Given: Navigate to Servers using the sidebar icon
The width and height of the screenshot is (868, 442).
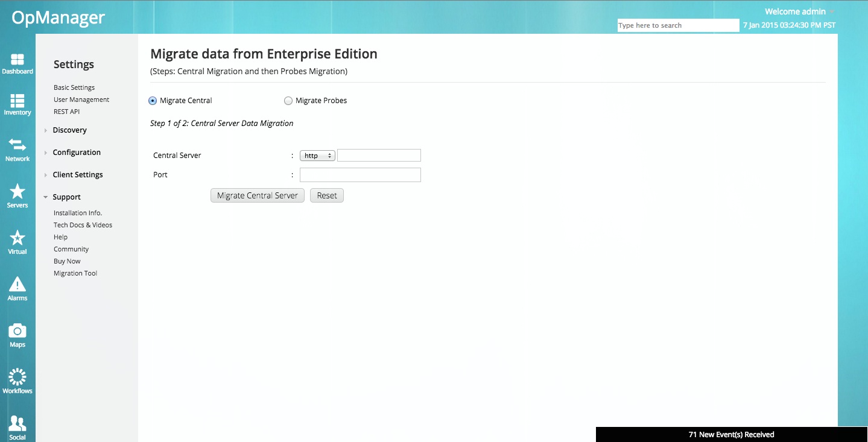Looking at the screenshot, I should pos(17,196).
